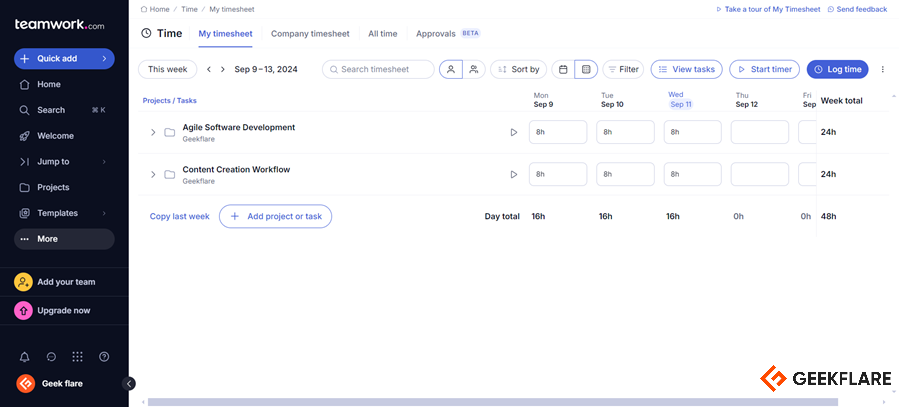The image size is (899, 407).
Task: Click Add project or task button
Action: click(x=275, y=217)
